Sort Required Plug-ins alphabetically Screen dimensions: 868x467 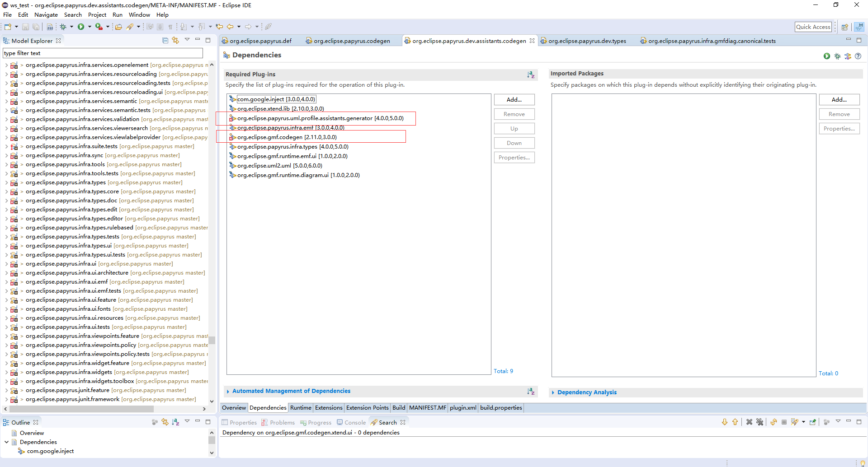(x=531, y=75)
